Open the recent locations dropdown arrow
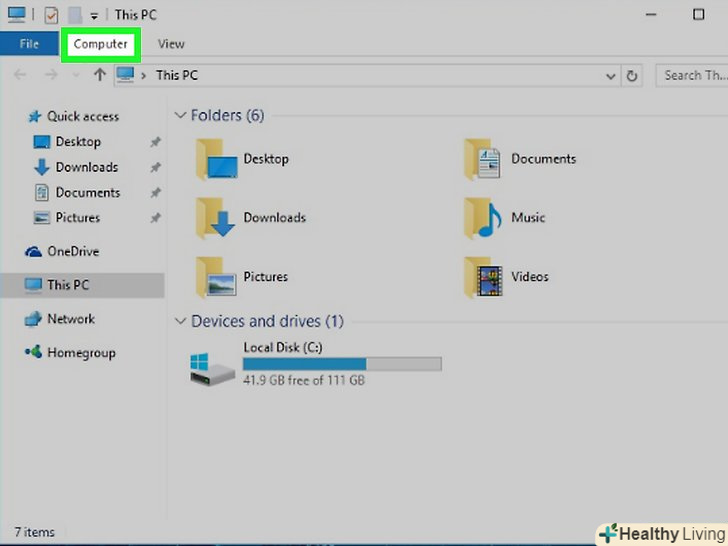728x546 pixels. click(x=76, y=75)
